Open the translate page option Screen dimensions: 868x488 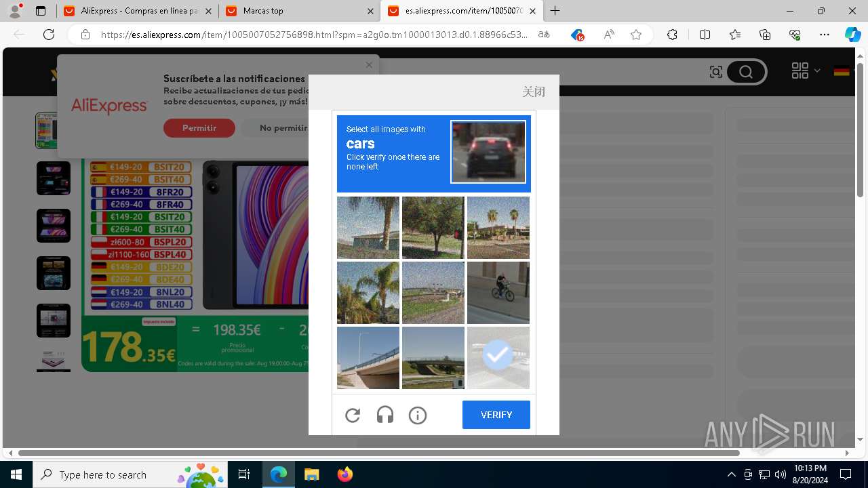544,35
